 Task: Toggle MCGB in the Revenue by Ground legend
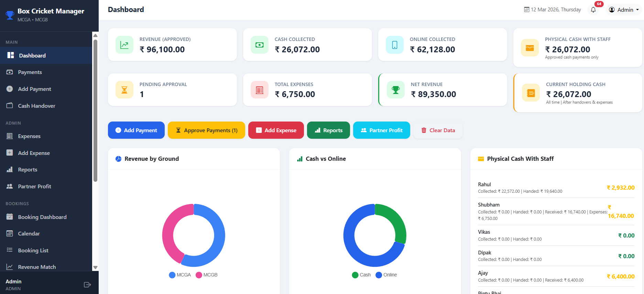(206, 275)
